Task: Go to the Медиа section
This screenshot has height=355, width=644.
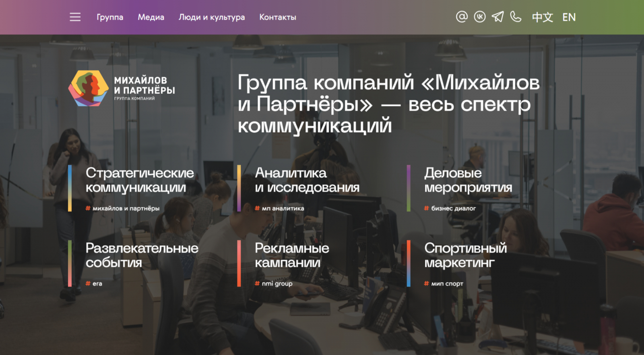Action: click(151, 17)
